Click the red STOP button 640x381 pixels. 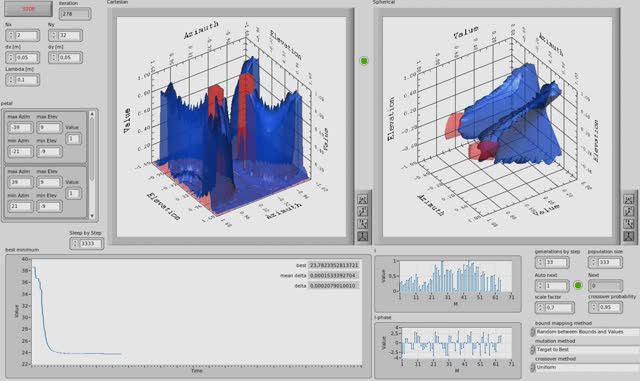tap(28, 9)
